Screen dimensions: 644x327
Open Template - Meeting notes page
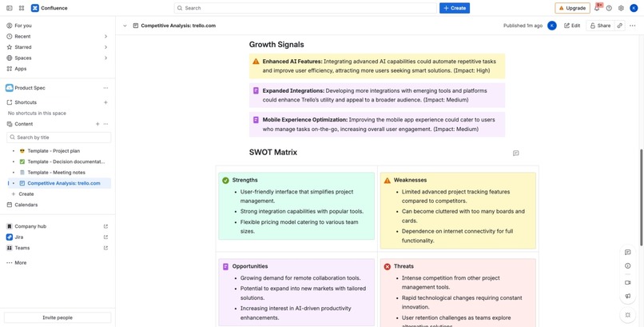(56, 172)
